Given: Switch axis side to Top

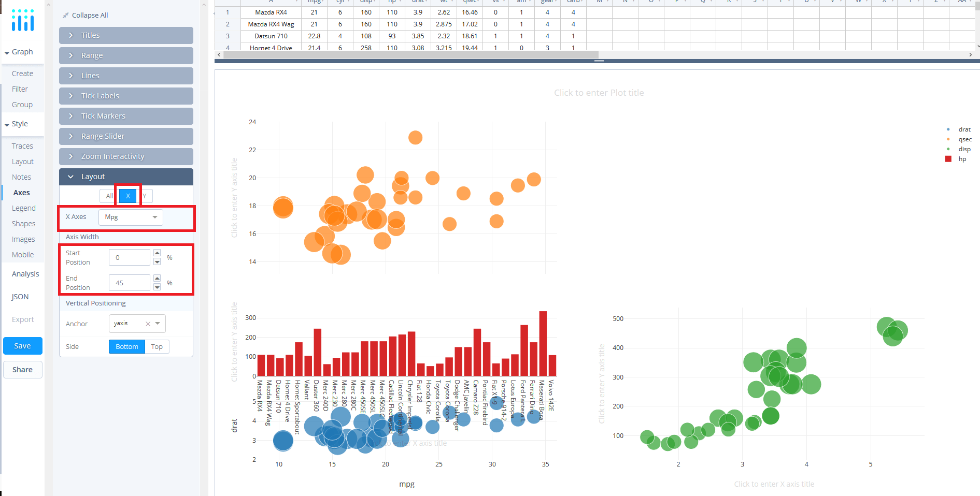Looking at the screenshot, I should click(x=157, y=346).
